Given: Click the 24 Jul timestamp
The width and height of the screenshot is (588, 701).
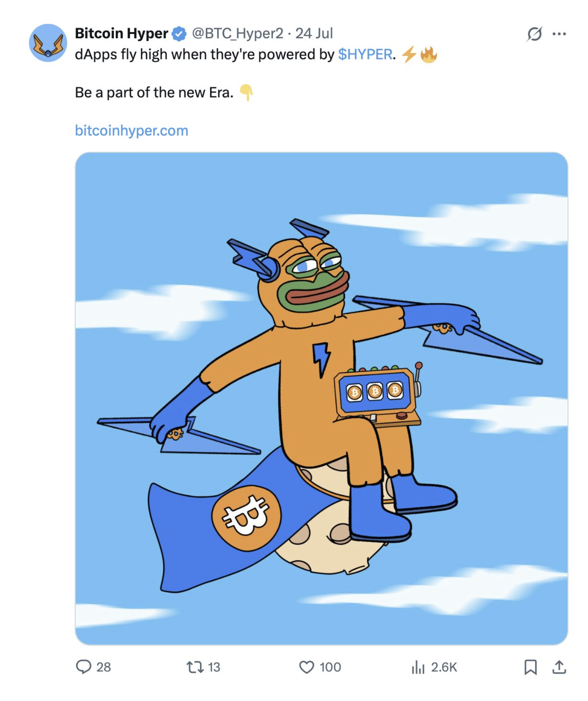Looking at the screenshot, I should click(314, 33).
